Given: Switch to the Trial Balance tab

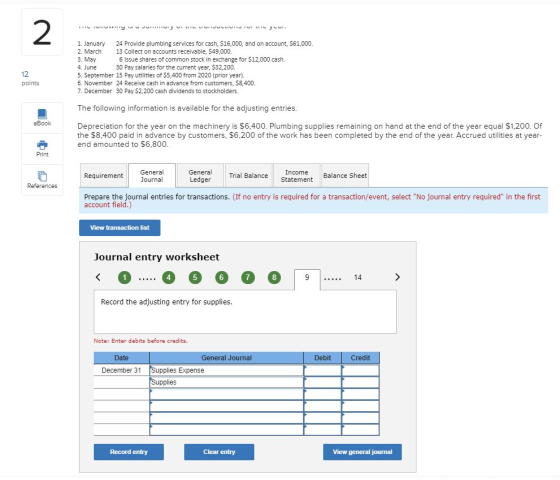Looking at the screenshot, I should click(249, 176).
